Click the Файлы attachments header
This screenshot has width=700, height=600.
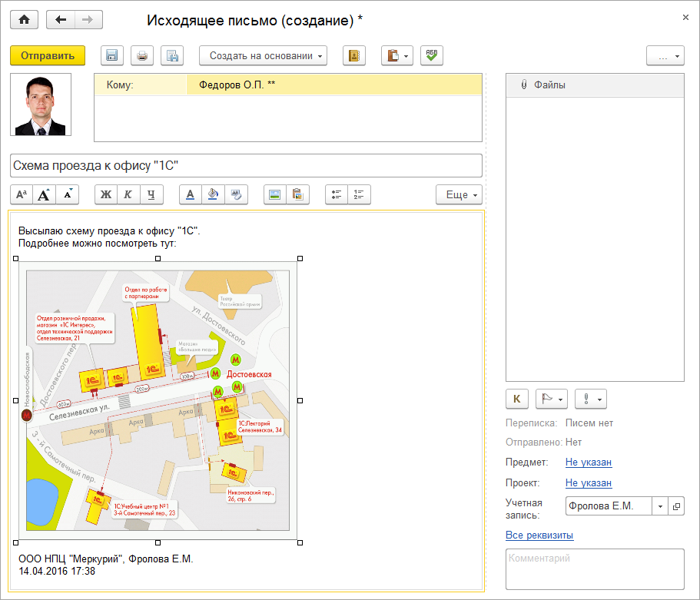point(595,85)
